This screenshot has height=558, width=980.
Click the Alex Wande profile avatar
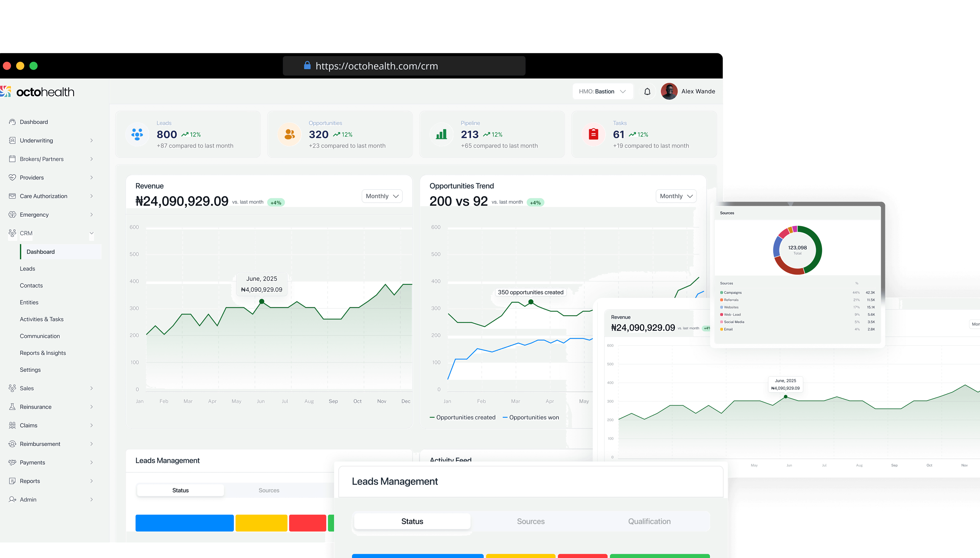tap(669, 91)
